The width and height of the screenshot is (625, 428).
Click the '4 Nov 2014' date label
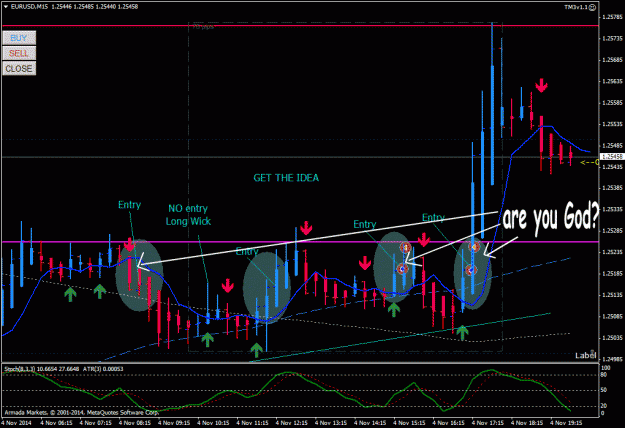(16, 423)
